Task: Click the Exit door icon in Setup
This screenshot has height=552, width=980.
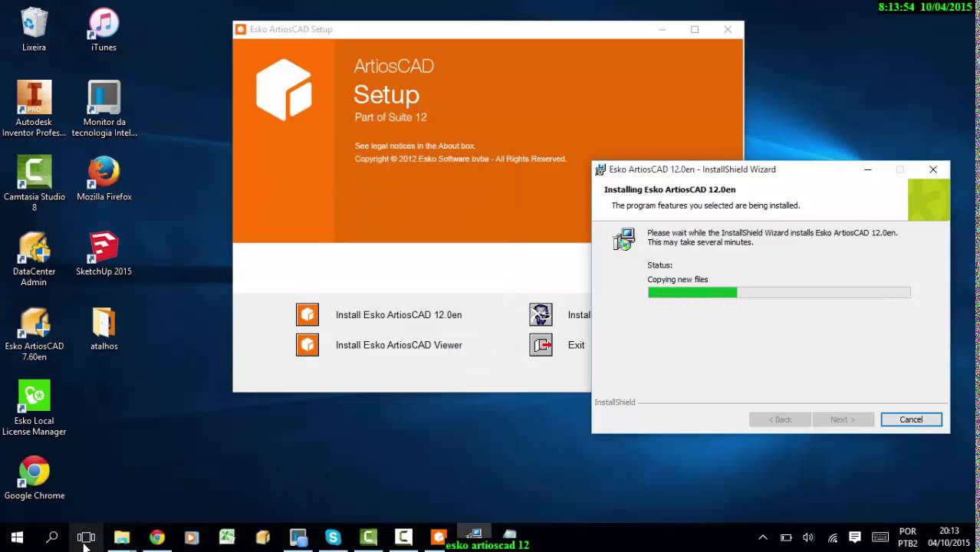Action: tap(541, 345)
